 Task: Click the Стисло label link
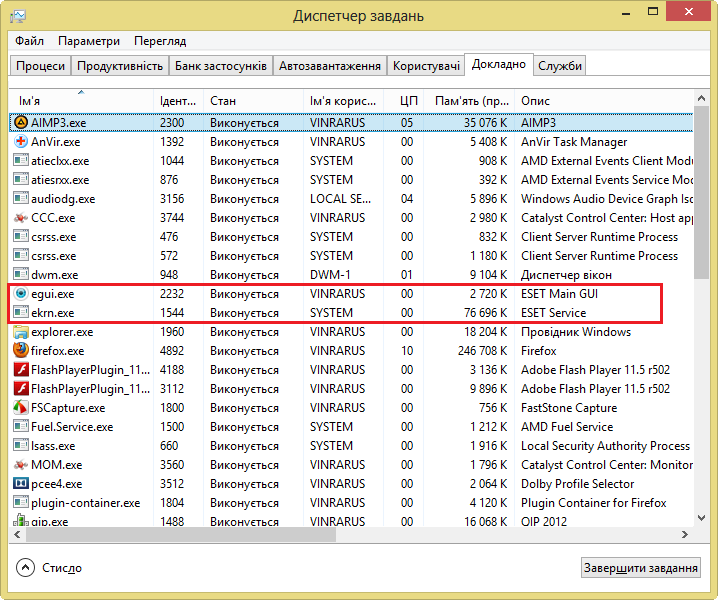click(x=62, y=568)
